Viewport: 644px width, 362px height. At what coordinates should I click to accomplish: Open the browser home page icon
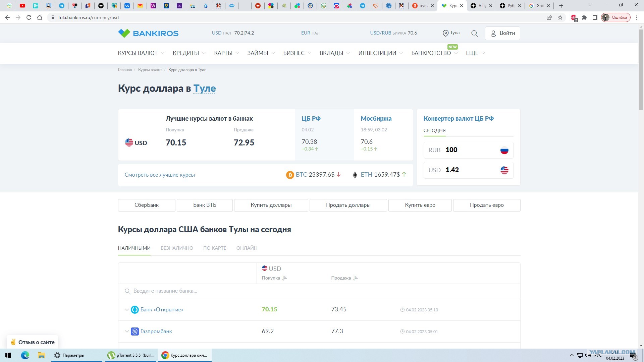tap(40, 17)
